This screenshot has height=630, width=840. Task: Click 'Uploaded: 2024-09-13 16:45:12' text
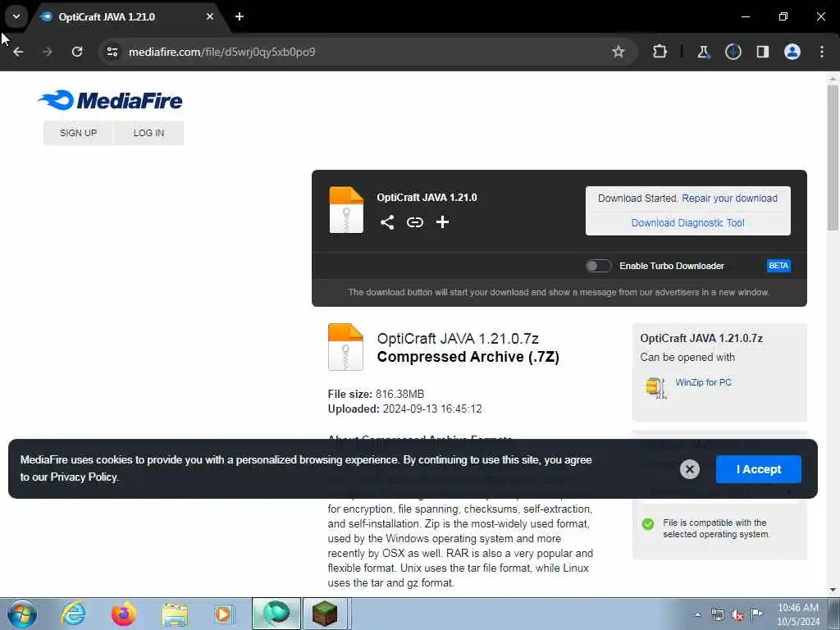[405, 409]
